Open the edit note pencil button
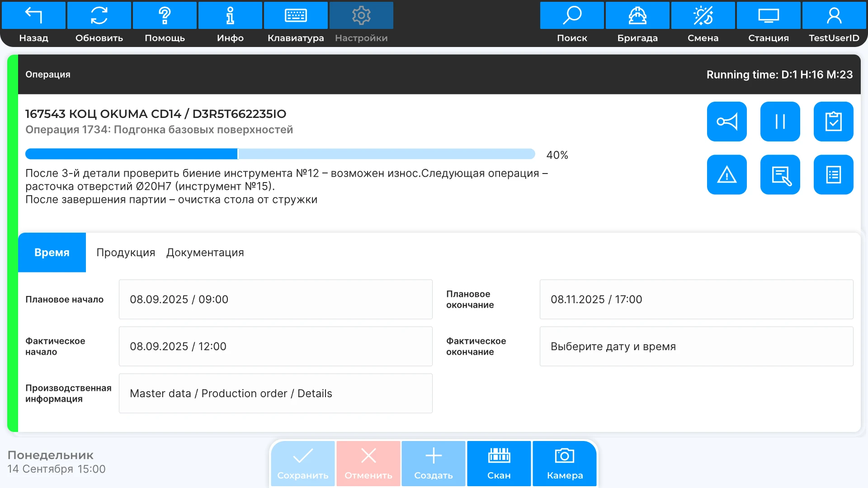Screen dimensions: 868x488 (780, 175)
